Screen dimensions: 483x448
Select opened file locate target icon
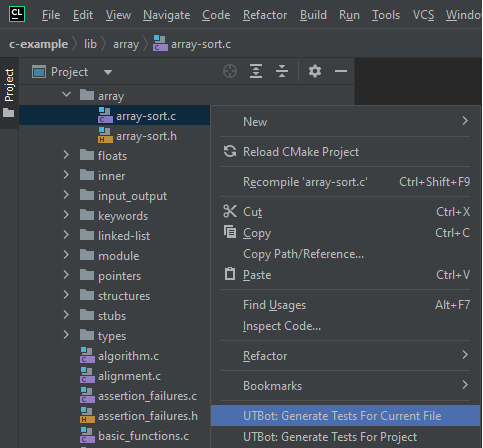pos(230,71)
